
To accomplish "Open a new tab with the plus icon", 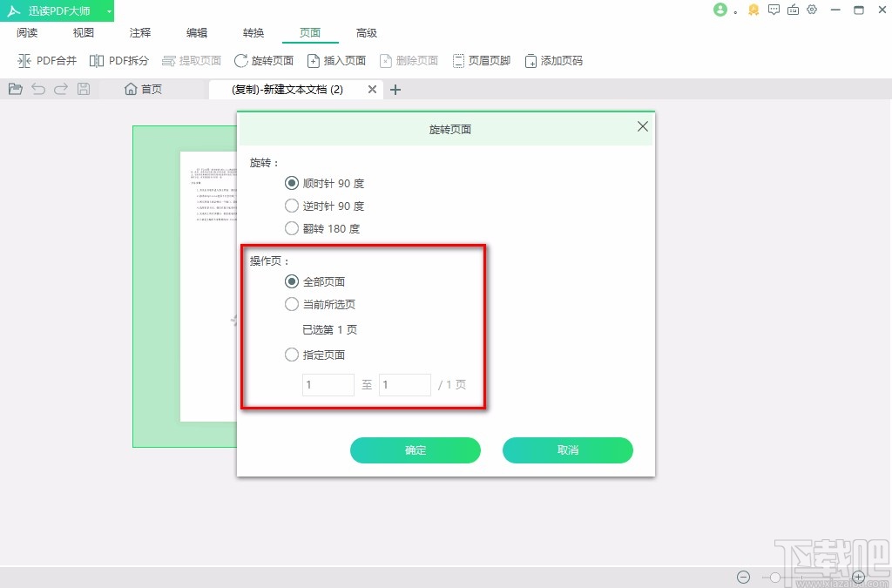I will pyautogui.click(x=395, y=89).
